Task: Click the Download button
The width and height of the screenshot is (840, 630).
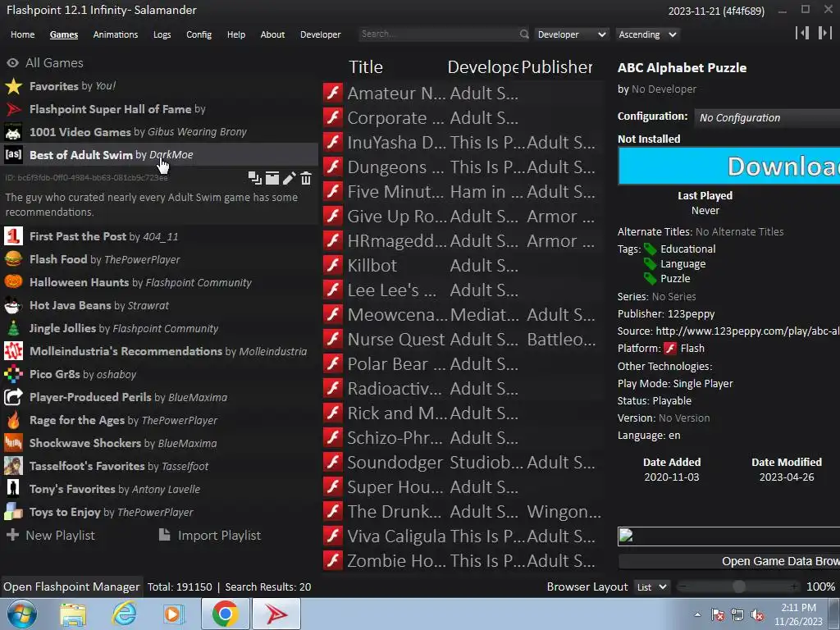Action: coord(729,167)
